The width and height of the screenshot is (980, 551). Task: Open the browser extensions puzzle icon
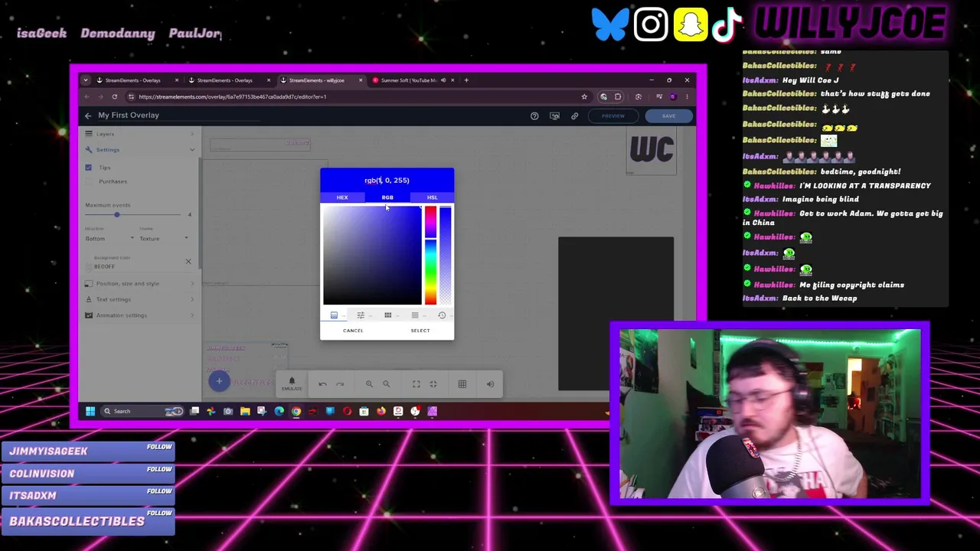tap(618, 96)
